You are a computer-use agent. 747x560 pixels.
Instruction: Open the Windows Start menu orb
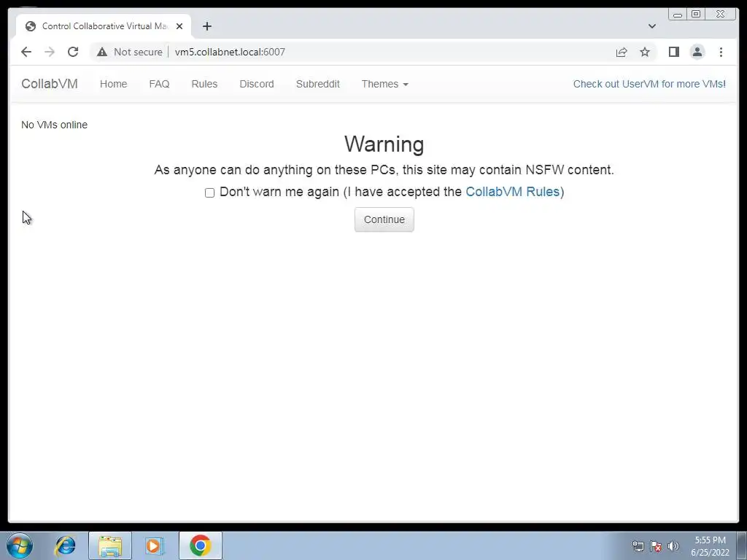coord(20,545)
